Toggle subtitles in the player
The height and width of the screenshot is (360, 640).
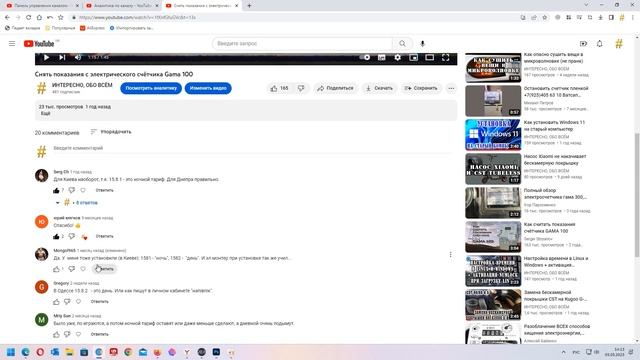click(x=382, y=58)
